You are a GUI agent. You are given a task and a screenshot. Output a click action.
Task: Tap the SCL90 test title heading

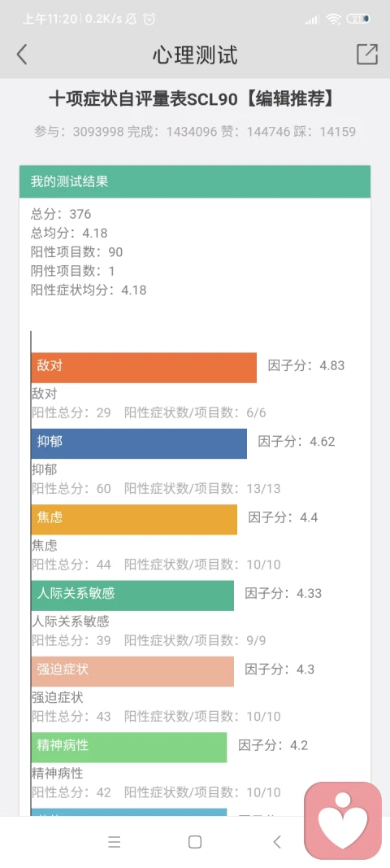pyautogui.click(x=193, y=99)
